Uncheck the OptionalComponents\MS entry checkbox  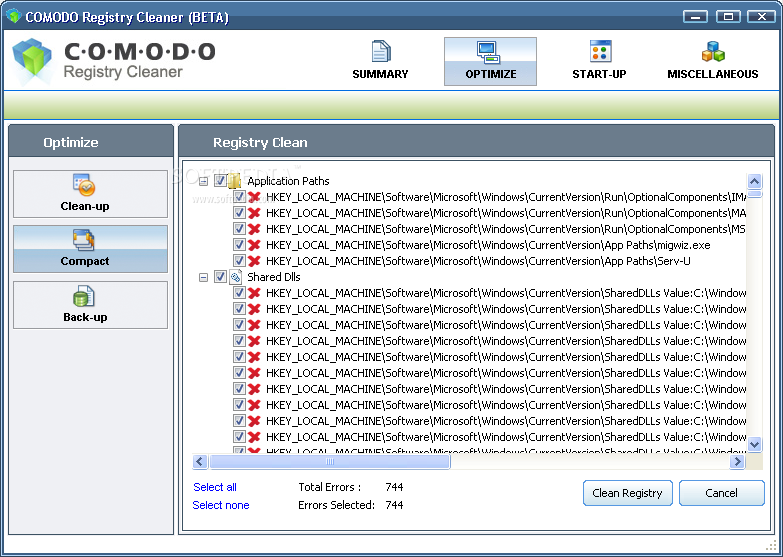tap(239, 229)
